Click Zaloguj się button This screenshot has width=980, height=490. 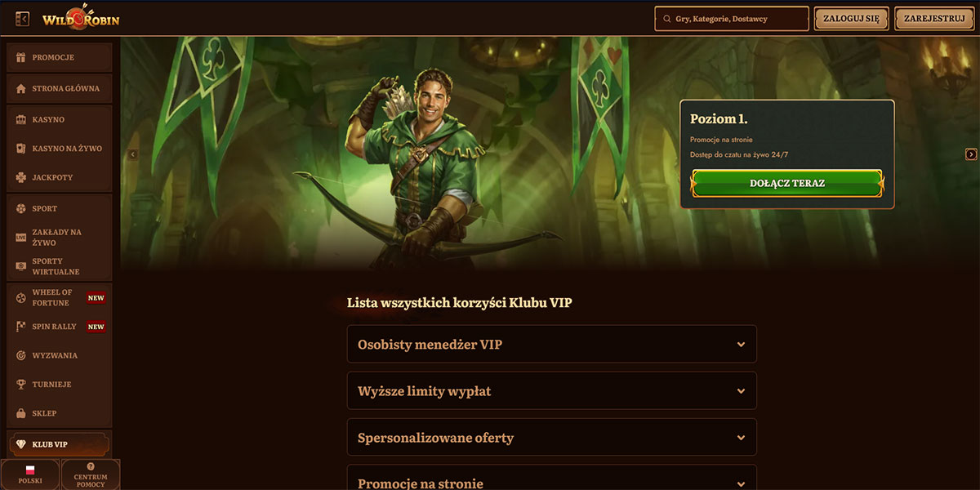[x=851, y=18]
